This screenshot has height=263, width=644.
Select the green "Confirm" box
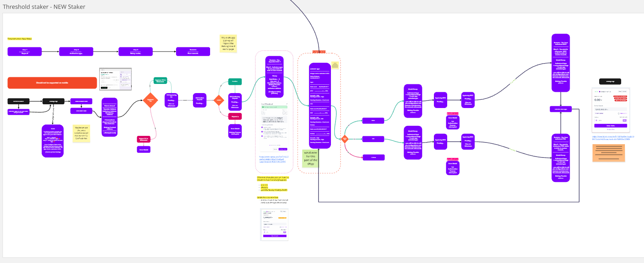[235, 81]
